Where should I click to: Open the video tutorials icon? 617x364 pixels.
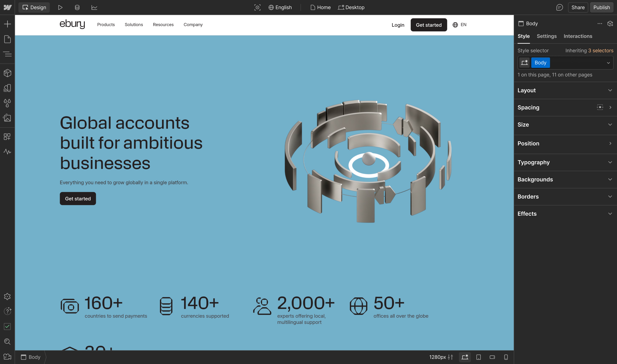[x=7, y=357]
